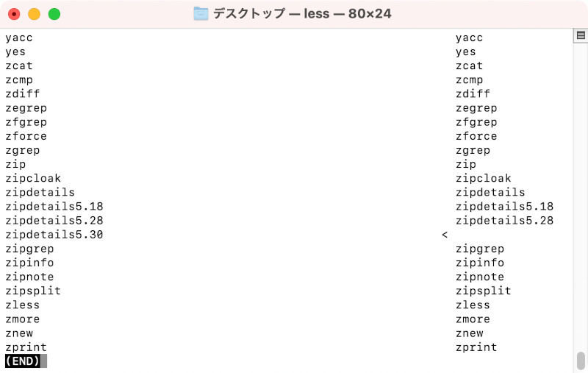Click the highlighted (END) prompt
588x373 pixels.
click(23, 361)
